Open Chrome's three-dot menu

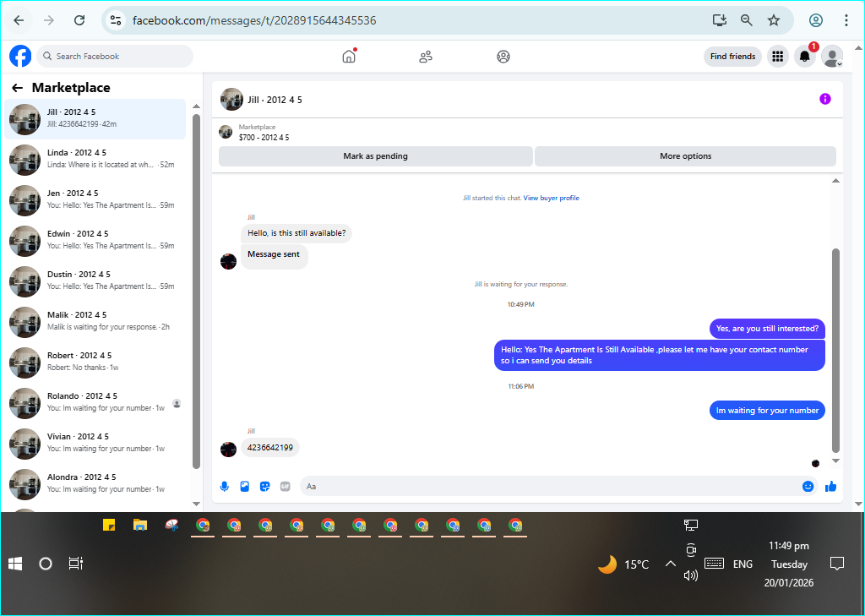pos(846,20)
